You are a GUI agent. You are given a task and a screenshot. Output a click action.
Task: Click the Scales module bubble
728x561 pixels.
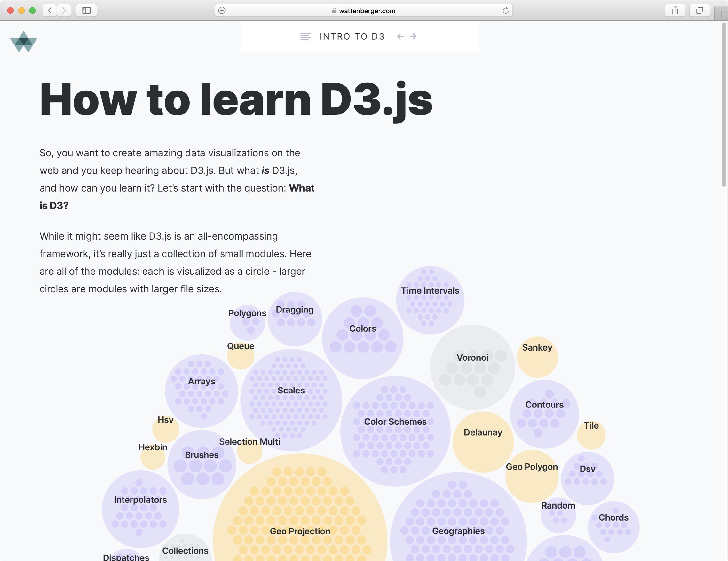tap(291, 400)
